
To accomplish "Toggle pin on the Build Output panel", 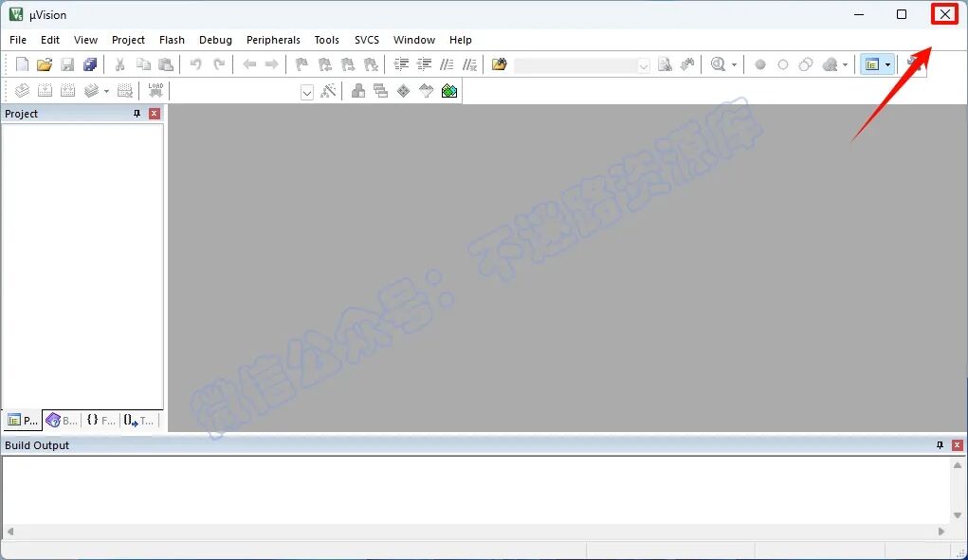I will pos(940,445).
